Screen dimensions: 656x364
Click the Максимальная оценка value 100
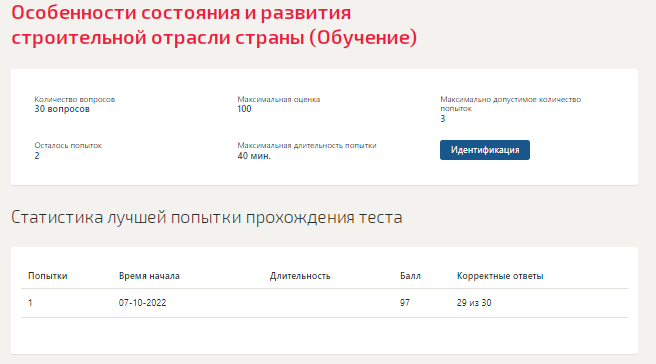pos(244,109)
